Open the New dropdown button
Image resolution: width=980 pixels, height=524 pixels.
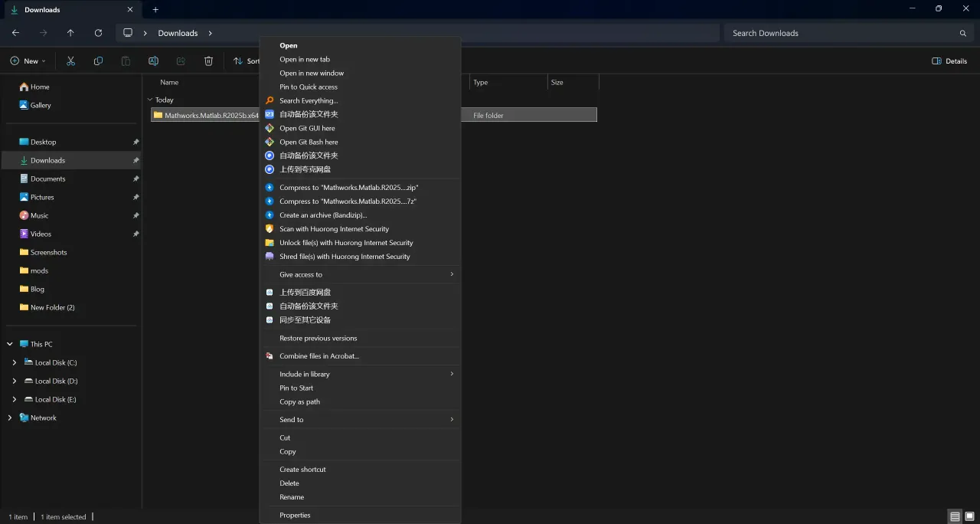click(x=28, y=61)
